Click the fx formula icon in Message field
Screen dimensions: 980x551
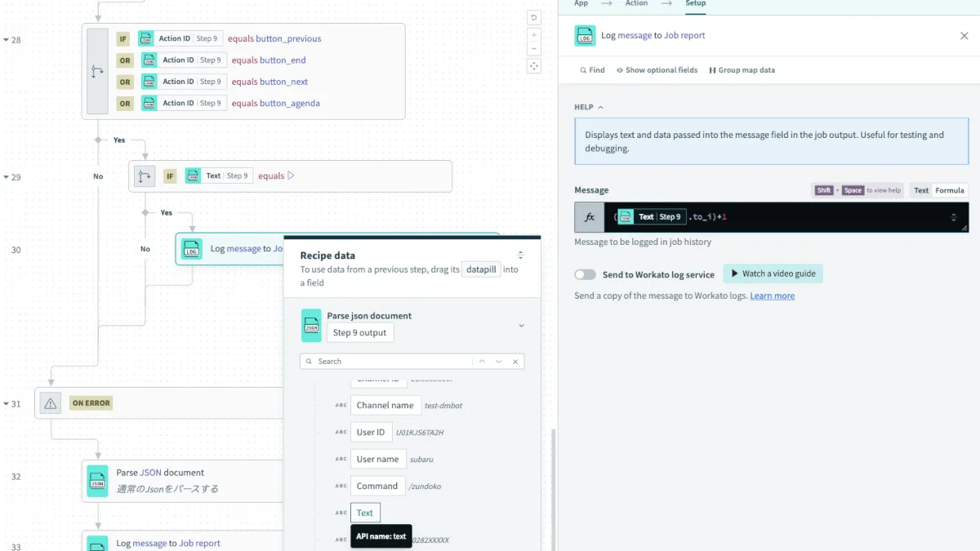click(590, 217)
